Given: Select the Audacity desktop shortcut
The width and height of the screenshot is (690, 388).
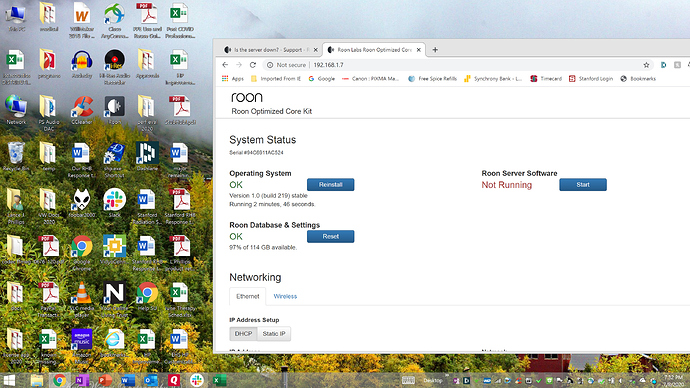Looking at the screenshot, I should pos(82,64).
